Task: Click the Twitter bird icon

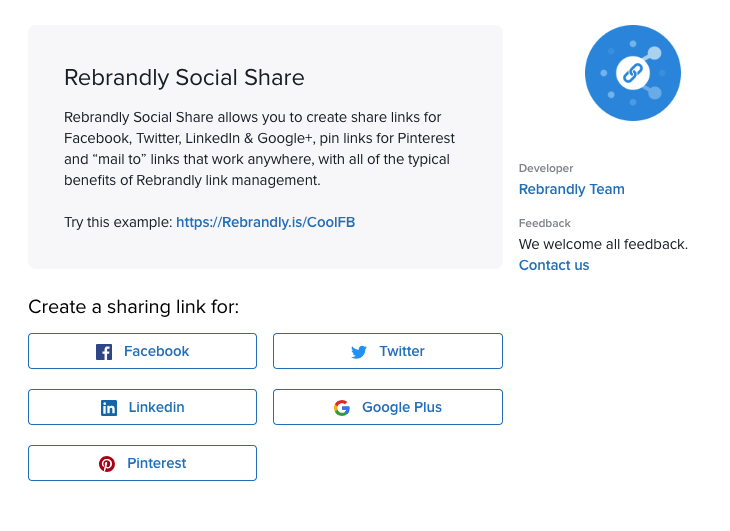Action: point(359,352)
